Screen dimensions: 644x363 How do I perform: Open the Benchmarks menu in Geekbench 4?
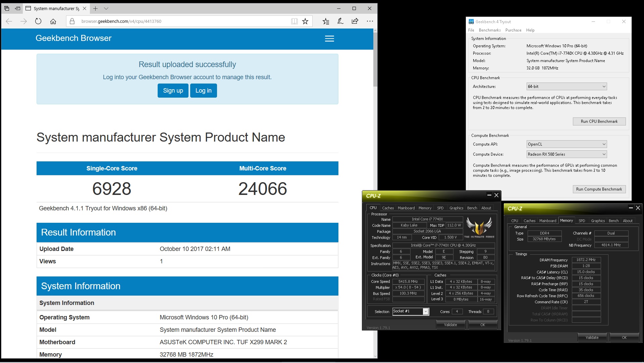(490, 30)
